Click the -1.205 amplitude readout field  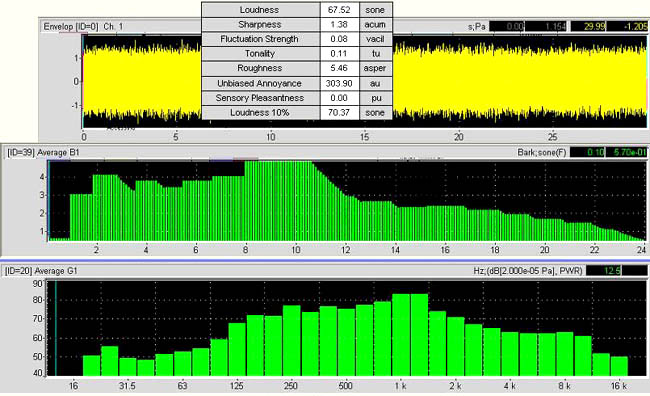[x=629, y=27]
